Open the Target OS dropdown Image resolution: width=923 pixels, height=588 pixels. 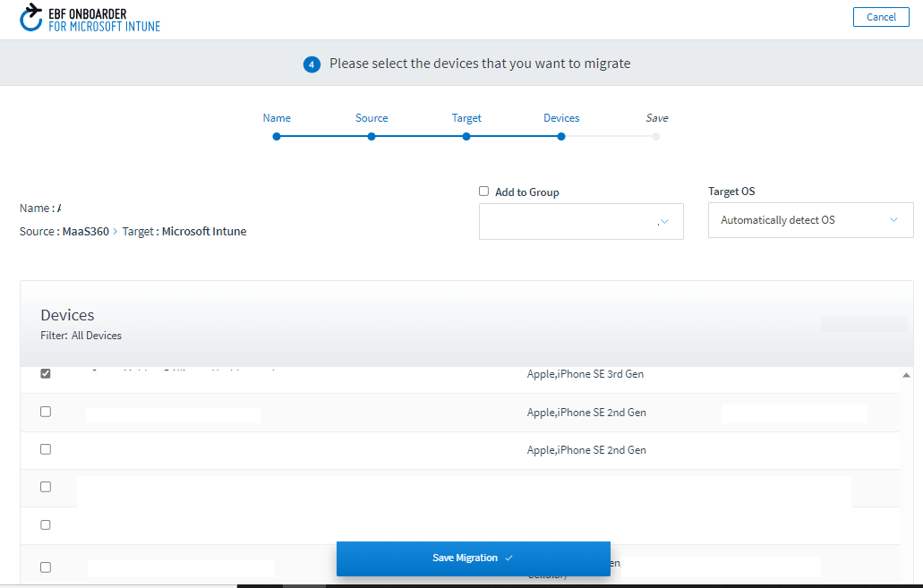click(810, 220)
